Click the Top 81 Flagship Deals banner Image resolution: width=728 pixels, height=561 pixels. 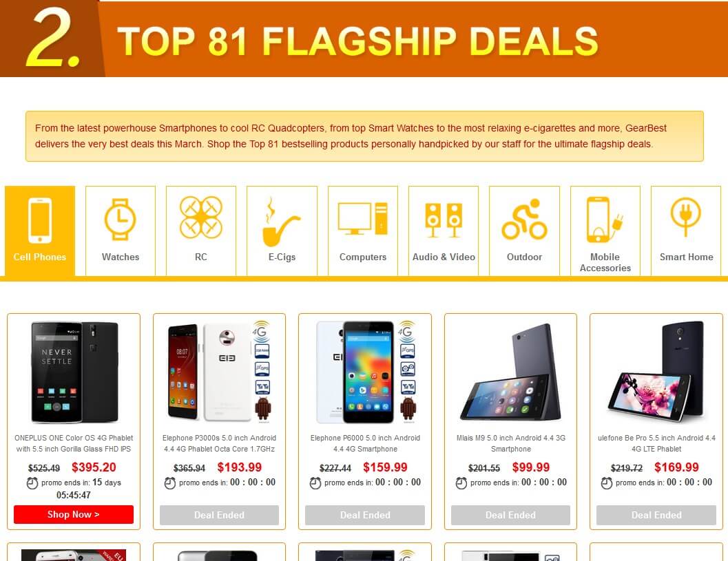click(364, 39)
